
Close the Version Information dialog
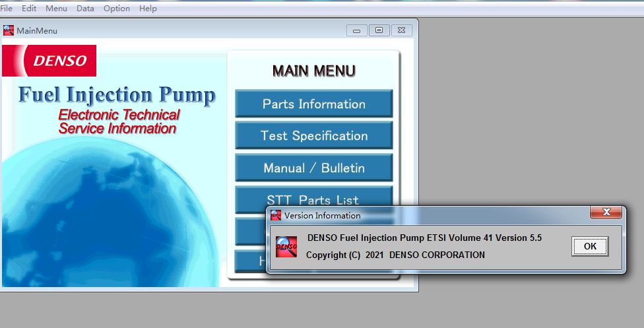pyautogui.click(x=606, y=212)
